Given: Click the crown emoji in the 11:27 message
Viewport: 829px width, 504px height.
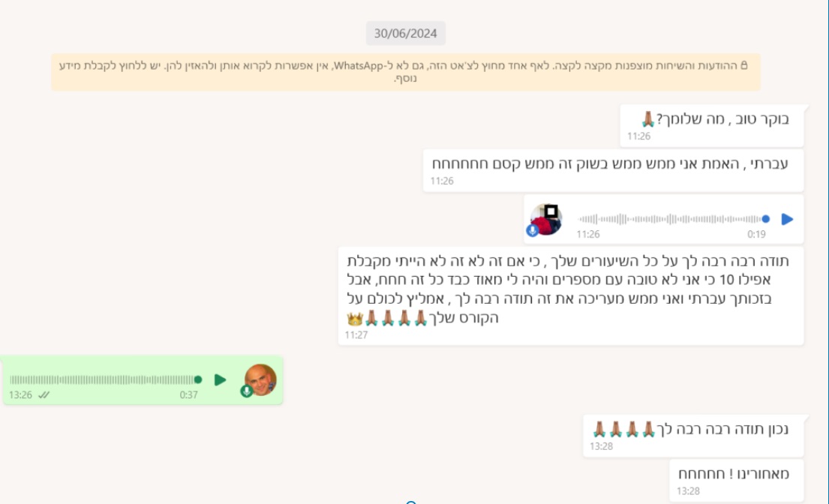Looking at the screenshot, I should pyautogui.click(x=355, y=319).
